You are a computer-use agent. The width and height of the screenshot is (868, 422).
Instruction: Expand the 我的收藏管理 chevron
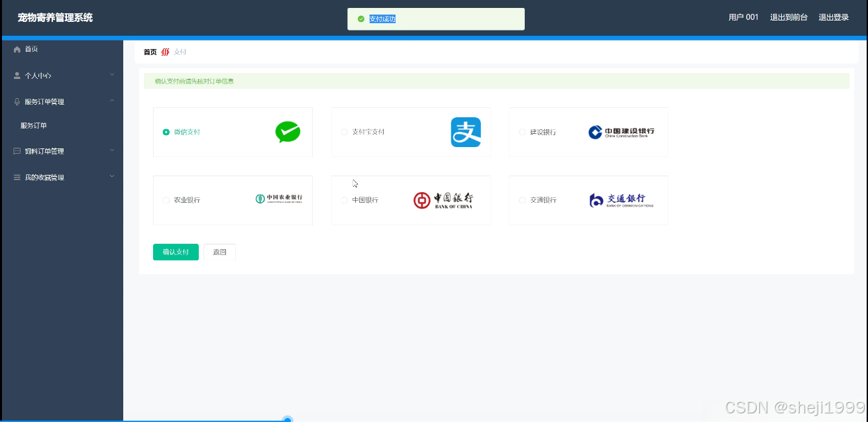tap(112, 176)
